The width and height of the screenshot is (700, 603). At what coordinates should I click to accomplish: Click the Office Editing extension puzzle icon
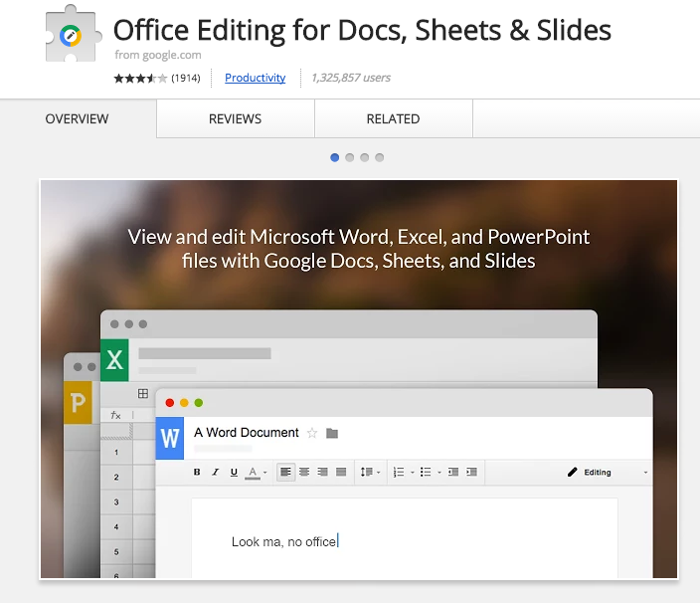(74, 34)
